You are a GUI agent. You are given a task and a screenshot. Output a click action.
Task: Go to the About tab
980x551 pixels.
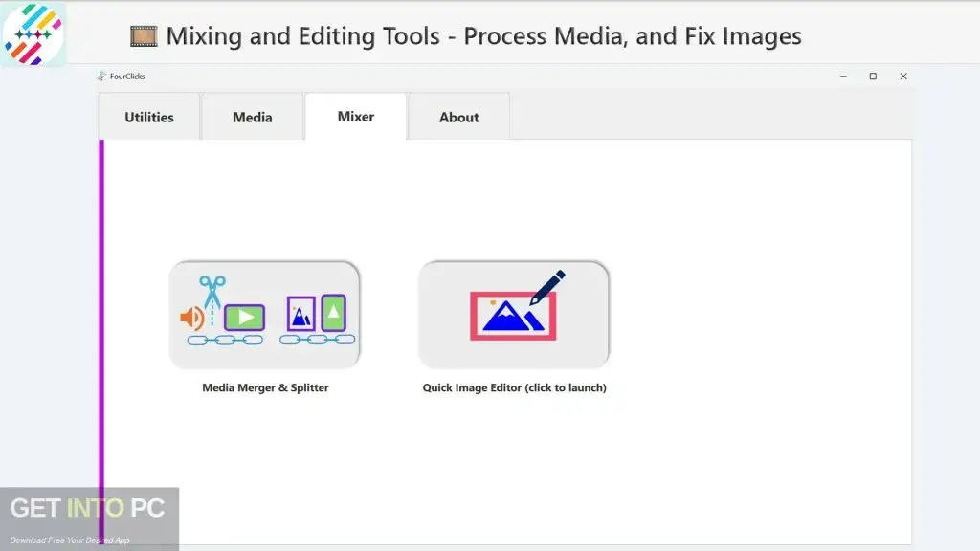click(x=458, y=118)
